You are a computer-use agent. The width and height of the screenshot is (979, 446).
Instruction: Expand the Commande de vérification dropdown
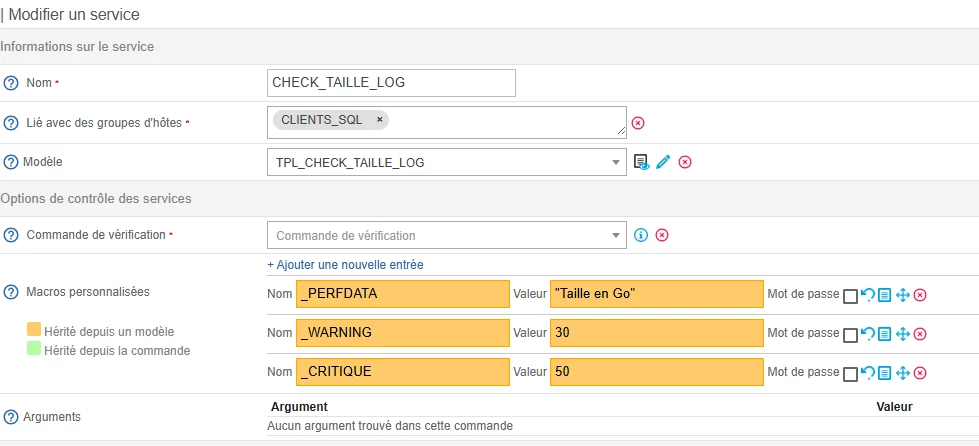click(615, 235)
